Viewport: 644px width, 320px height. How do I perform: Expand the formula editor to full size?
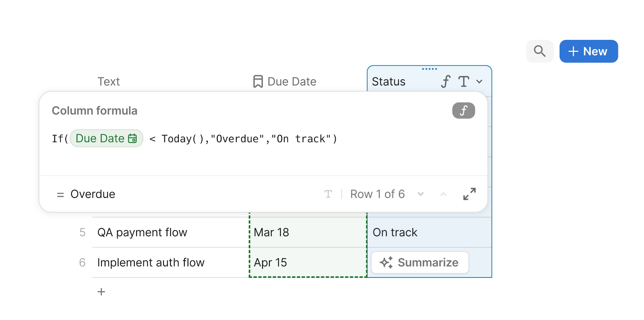tap(469, 194)
